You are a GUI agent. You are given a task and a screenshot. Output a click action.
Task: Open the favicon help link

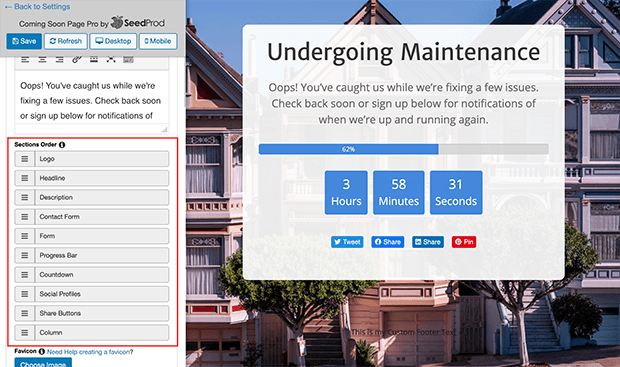point(90,352)
